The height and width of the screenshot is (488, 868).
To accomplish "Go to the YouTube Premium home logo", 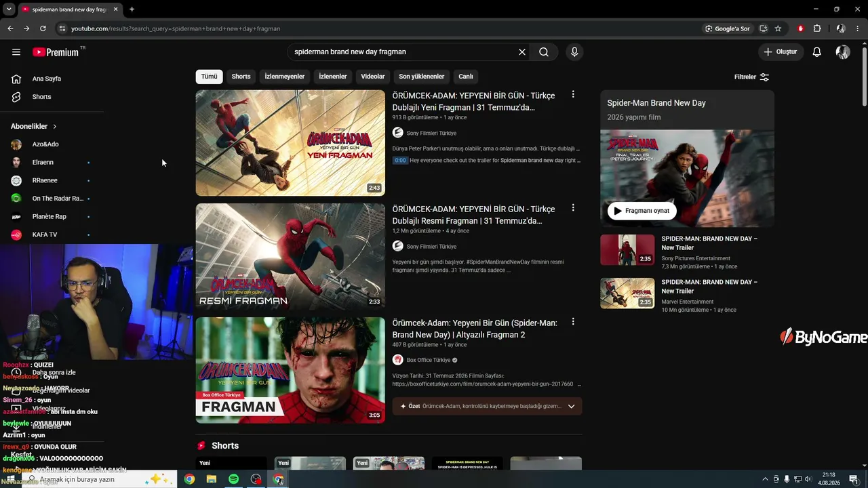I will click(56, 52).
